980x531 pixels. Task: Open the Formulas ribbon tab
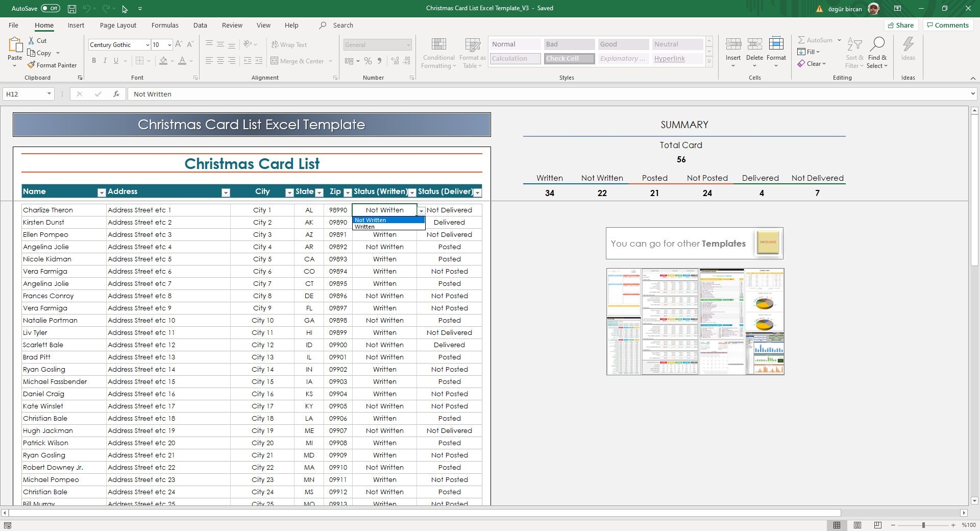tap(165, 25)
